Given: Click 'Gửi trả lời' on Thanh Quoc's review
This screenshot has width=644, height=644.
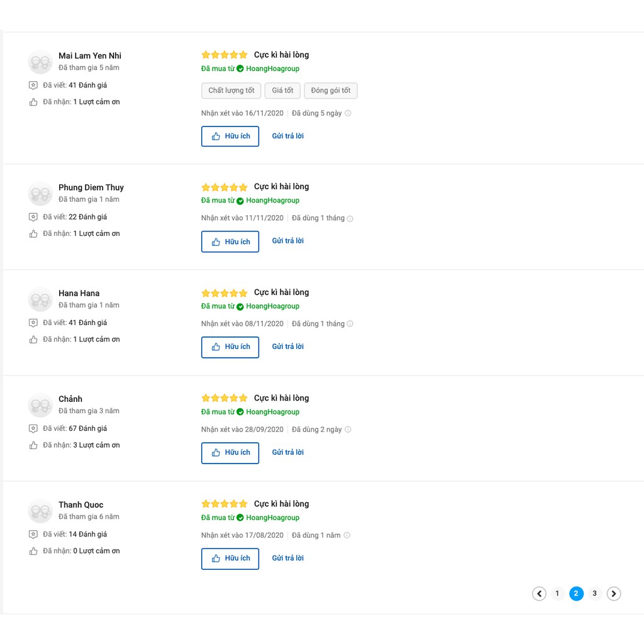Looking at the screenshot, I should click(287, 558).
